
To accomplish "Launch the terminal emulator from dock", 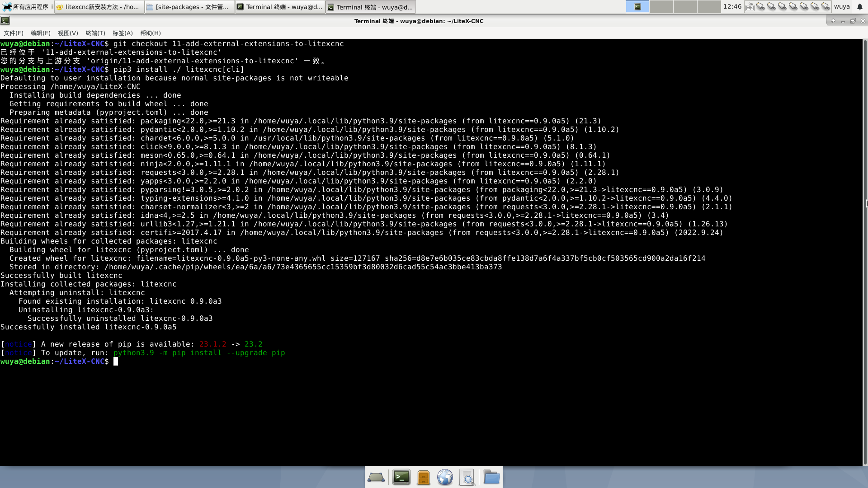I will point(401,477).
